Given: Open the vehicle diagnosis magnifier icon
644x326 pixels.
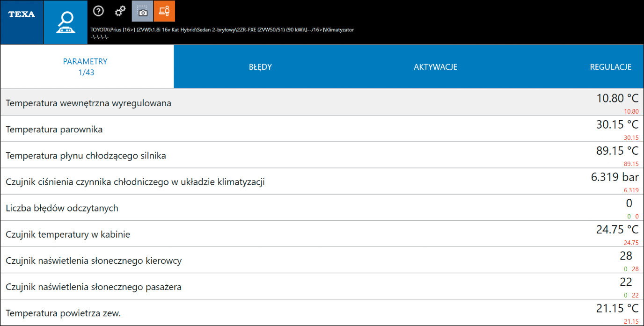Looking at the screenshot, I should point(66,22).
